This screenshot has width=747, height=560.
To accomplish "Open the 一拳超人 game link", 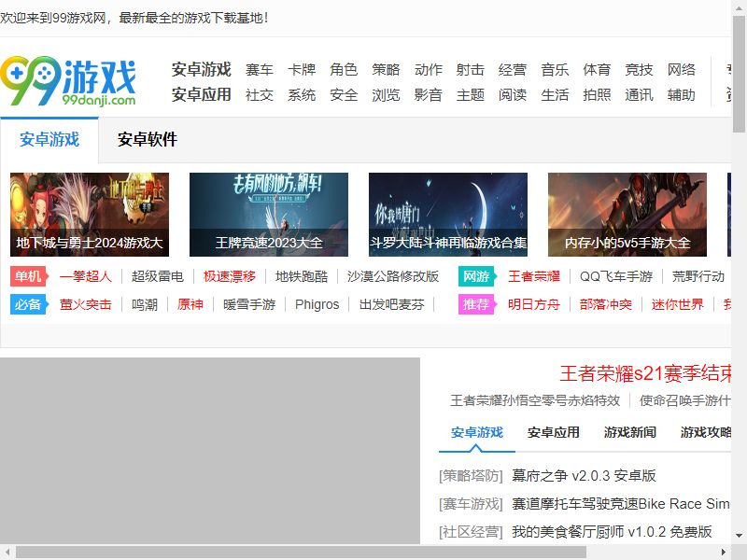I will tap(86, 276).
